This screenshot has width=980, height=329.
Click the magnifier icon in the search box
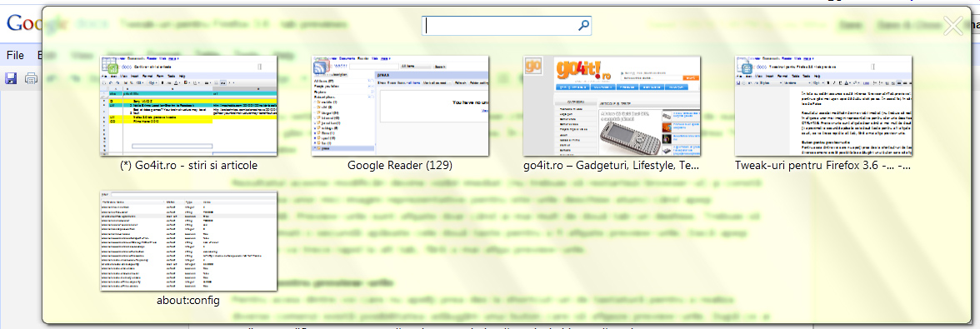[x=583, y=26]
